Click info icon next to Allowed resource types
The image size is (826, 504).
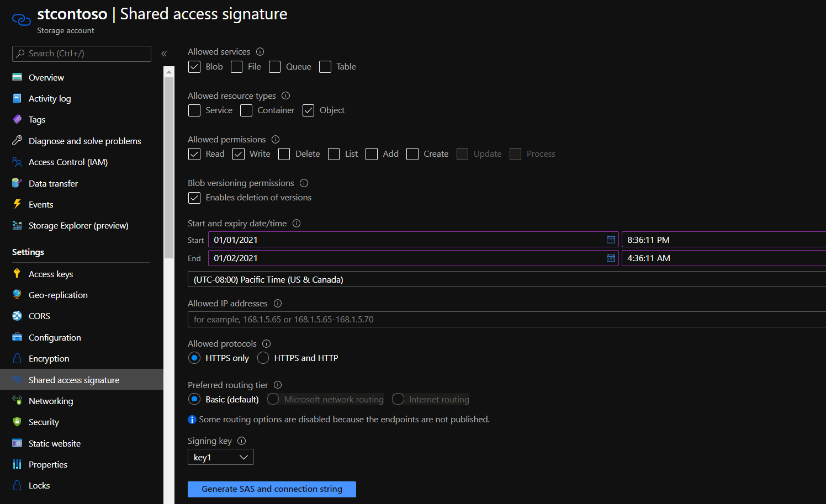[x=285, y=96]
